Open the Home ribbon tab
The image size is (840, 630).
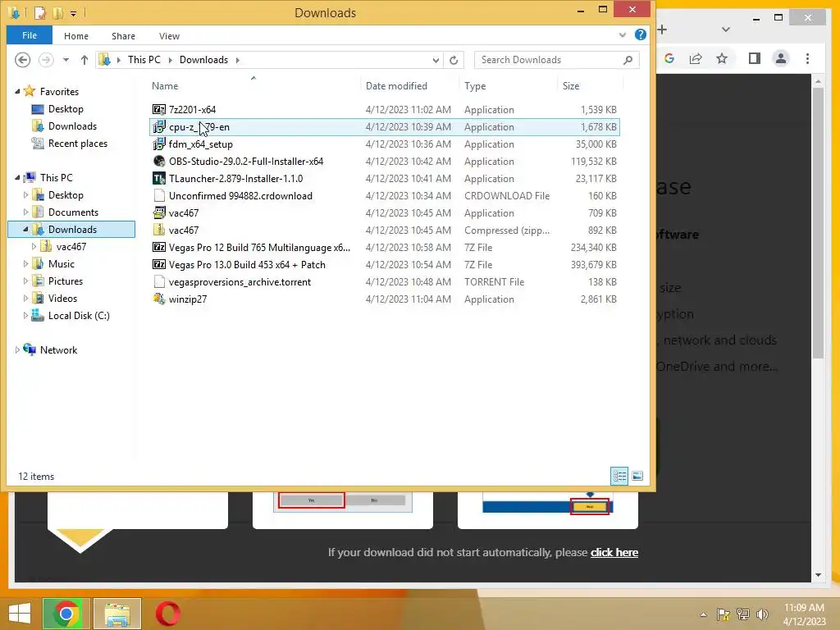(x=76, y=36)
